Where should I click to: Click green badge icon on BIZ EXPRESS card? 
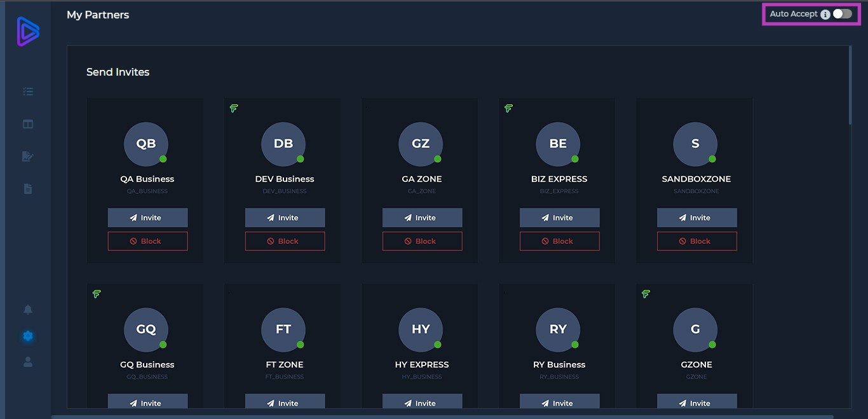508,109
